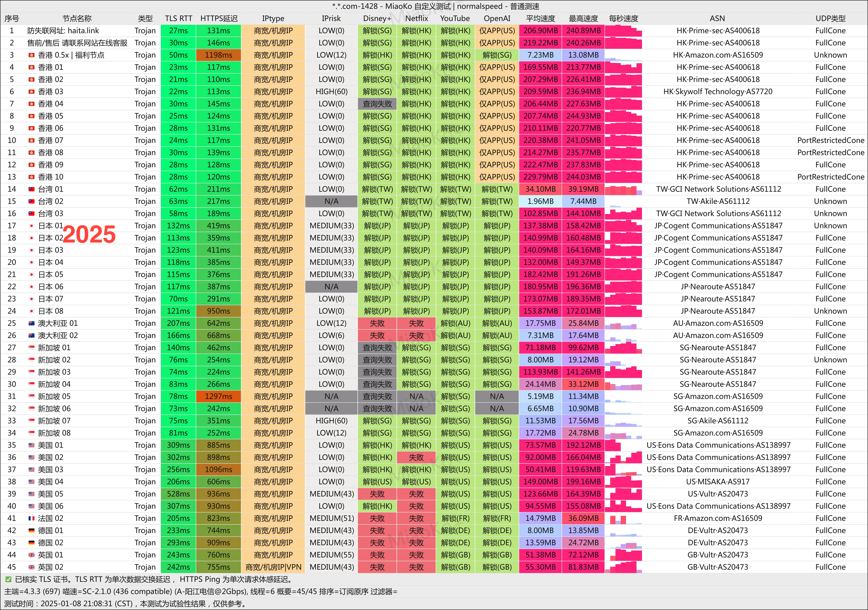Click the Hong Kong flag beside 香港 01
Image resolution: width=868 pixels, height=610 pixels.
31,67
